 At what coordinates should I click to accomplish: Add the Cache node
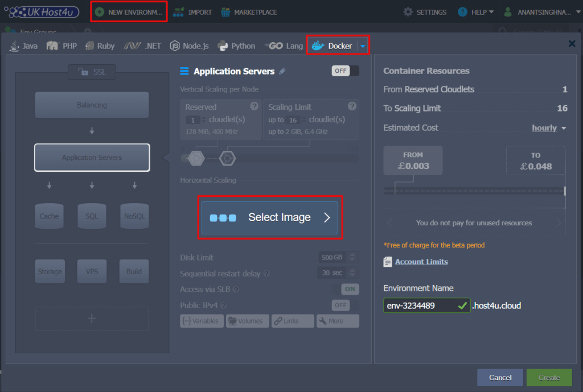[49, 216]
